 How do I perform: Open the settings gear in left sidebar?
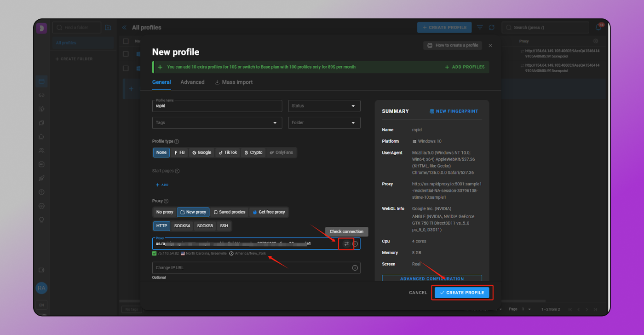[41, 206]
